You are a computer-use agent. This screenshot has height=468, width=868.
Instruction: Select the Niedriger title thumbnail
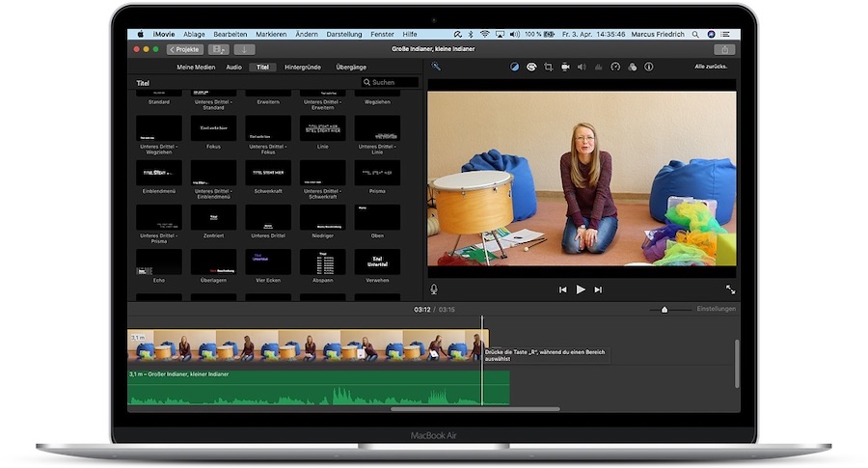click(323, 218)
